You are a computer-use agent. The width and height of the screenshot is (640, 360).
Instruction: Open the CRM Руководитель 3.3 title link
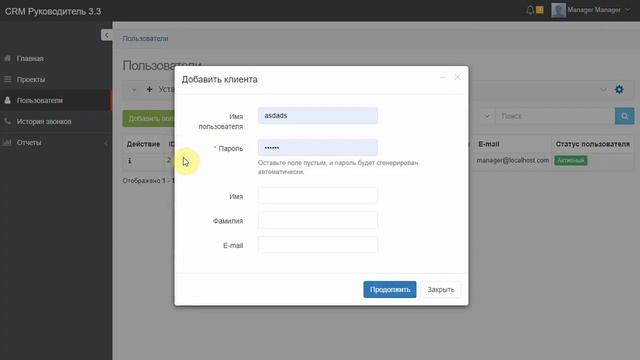[53, 11]
